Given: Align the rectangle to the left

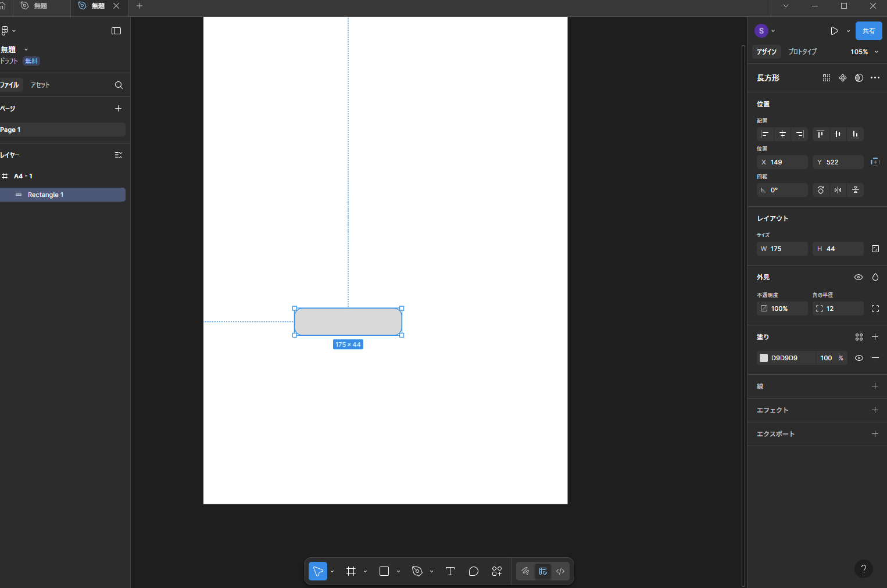Looking at the screenshot, I should pyautogui.click(x=765, y=134).
